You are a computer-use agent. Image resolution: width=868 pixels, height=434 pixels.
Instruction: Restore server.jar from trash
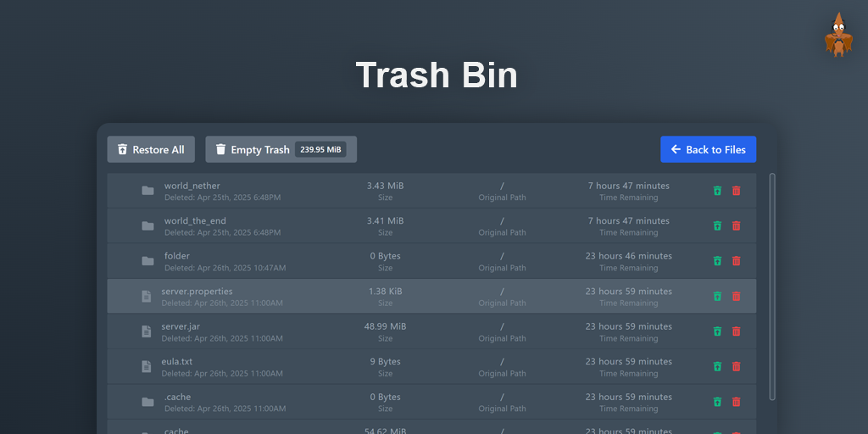tap(717, 331)
